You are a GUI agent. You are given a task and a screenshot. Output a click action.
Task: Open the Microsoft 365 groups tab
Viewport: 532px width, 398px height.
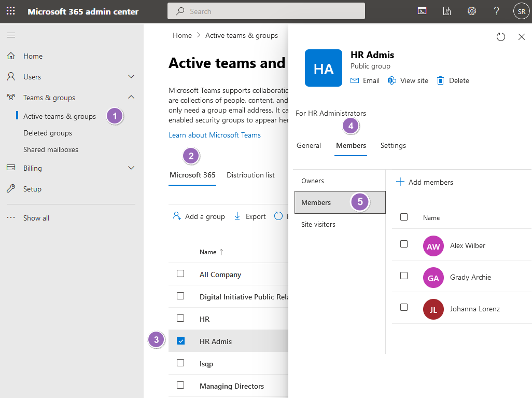pos(192,175)
